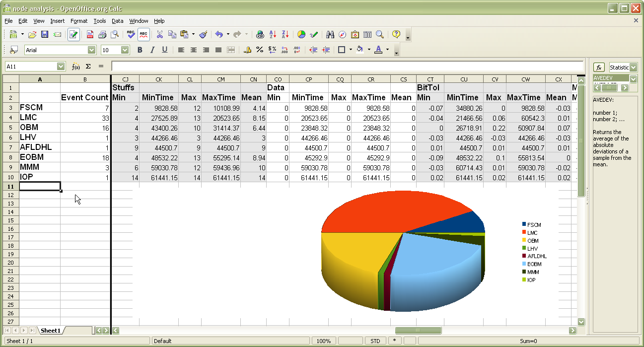Run Spellcheck icon
644x347 pixels.
tap(131, 34)
